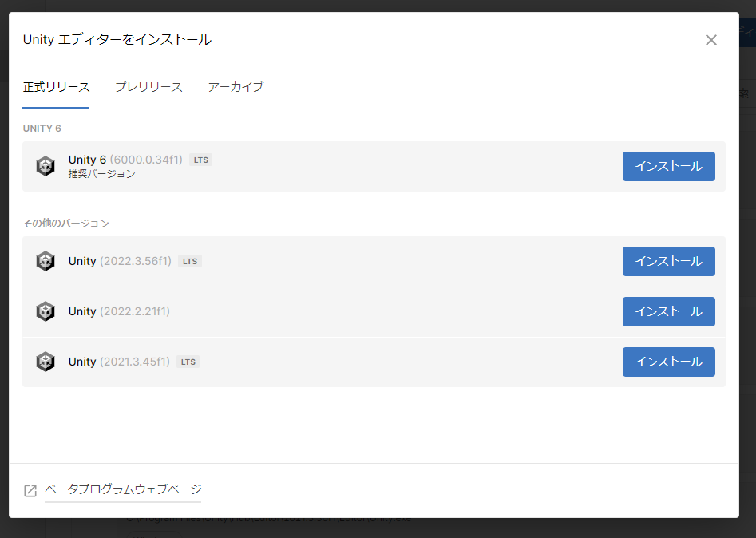Click the Unity 2022.2.21f1 cube icon
This screenshot has width=756, height=538.
[46, 311]
